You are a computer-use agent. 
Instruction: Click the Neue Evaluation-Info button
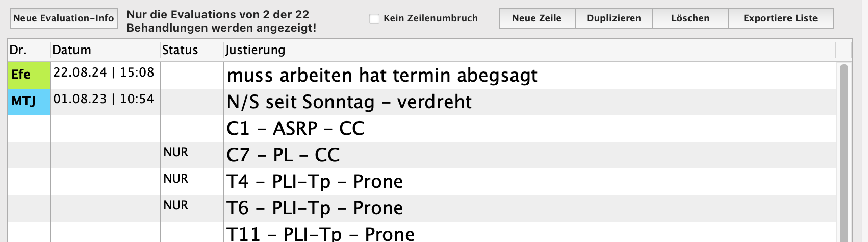[64, 18]
